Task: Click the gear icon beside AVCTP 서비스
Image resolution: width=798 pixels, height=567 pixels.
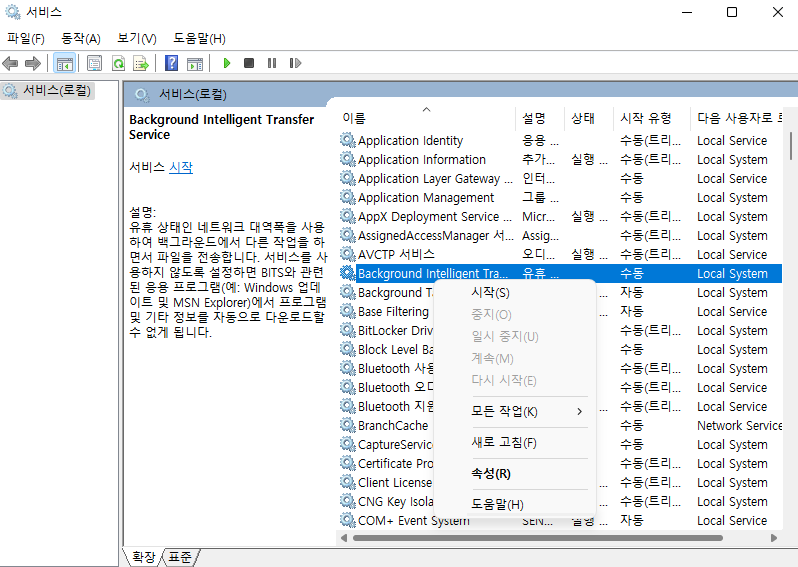Action: point(348,254)
